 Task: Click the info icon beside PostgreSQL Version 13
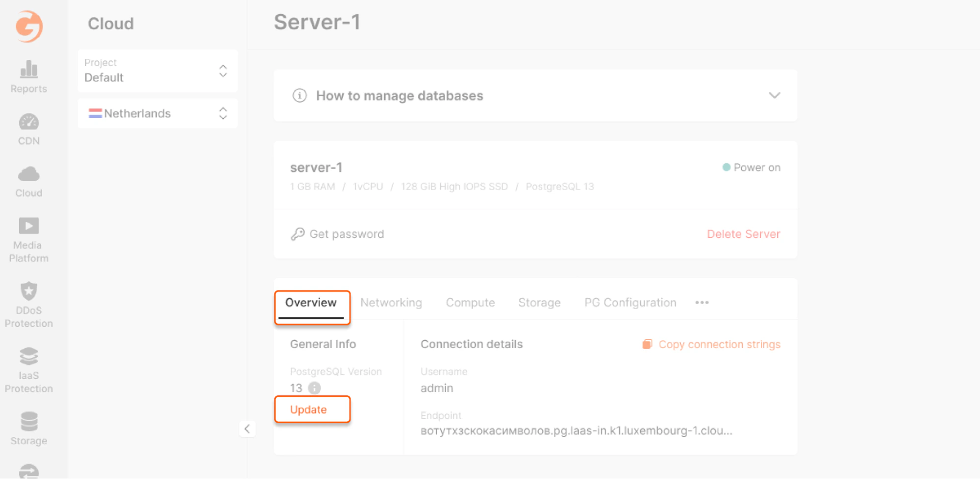[314, 388]
